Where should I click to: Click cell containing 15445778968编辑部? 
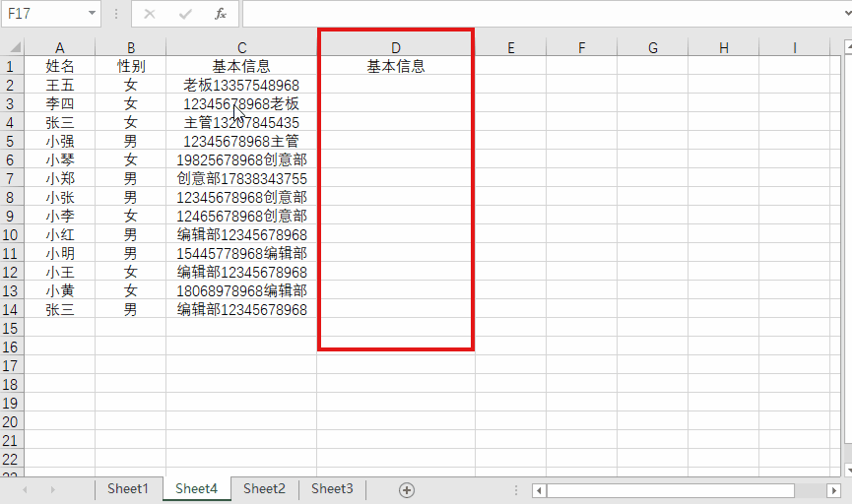tap(241, 254)
